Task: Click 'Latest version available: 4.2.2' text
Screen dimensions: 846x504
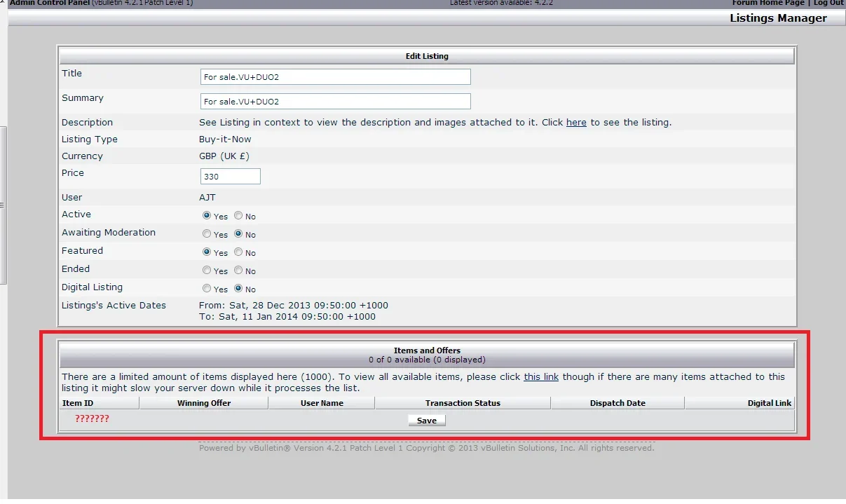Action: tap(501, 3)
